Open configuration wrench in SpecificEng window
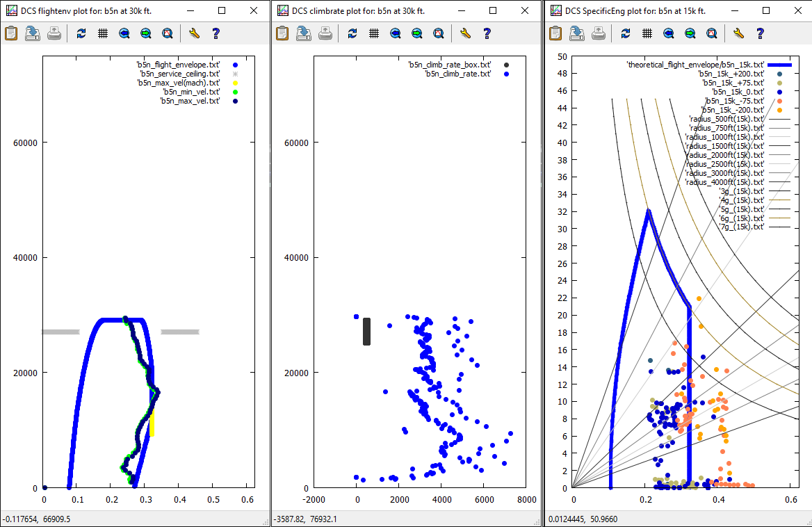Viewport: 812px width, 527px height. (739, 33)
